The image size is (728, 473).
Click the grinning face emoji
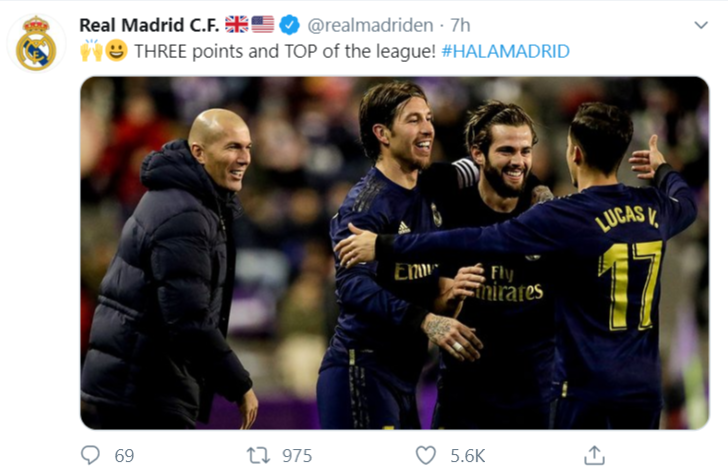click(117, 50)
